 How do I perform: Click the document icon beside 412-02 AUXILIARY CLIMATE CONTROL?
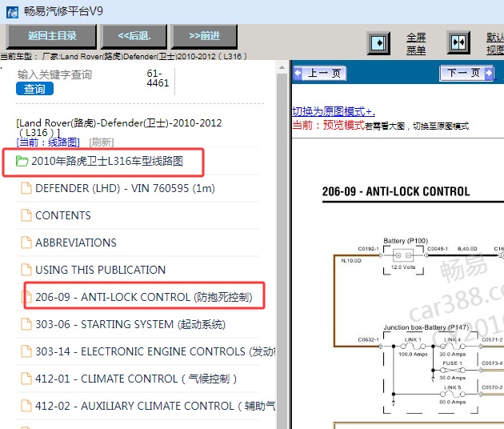[26, 406]
